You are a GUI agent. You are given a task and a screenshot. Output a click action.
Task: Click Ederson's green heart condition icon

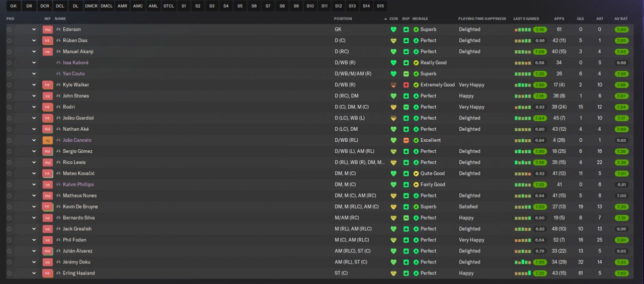tap(393, 30)
